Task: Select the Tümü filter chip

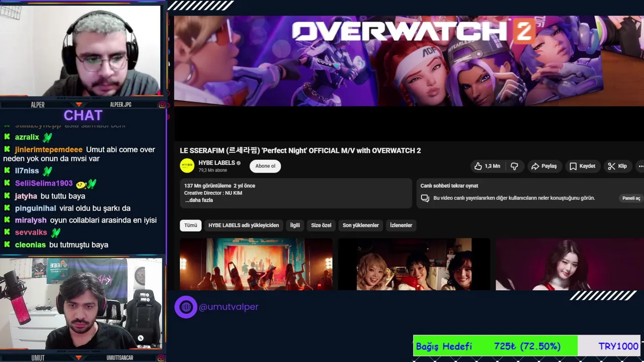Action: click(x=191, y=225)
